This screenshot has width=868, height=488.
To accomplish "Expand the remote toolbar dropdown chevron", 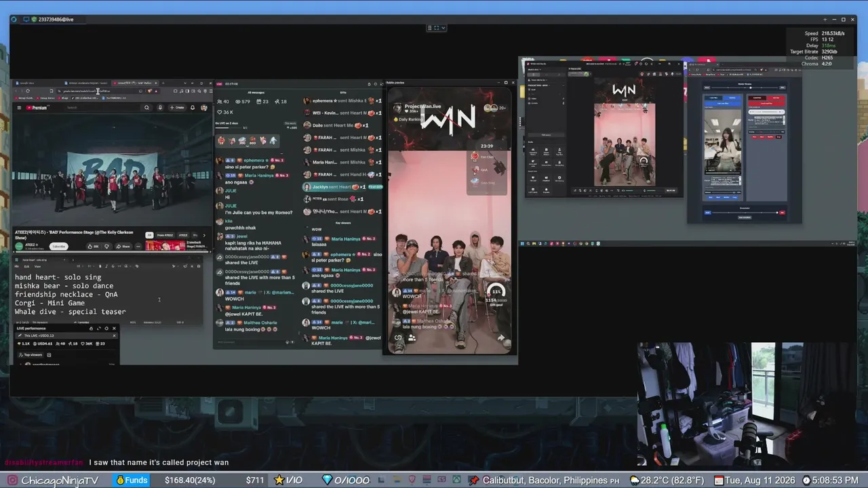I will [443, 28].
